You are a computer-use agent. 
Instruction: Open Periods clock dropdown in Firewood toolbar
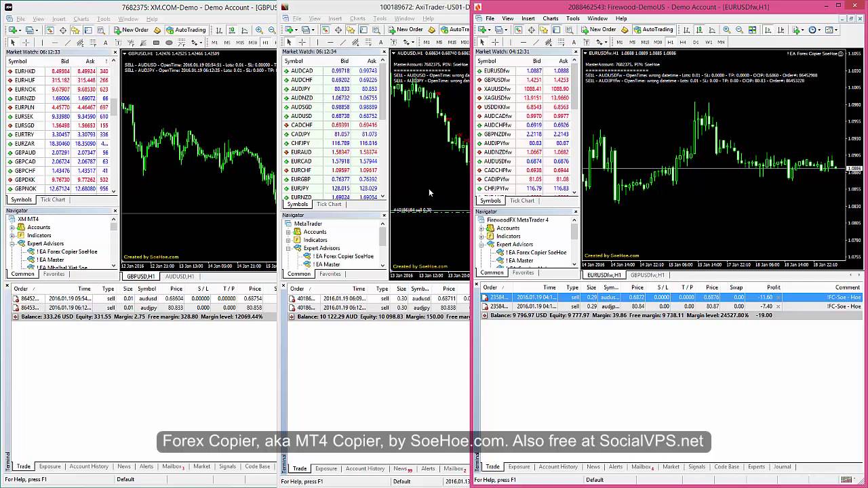815,30
